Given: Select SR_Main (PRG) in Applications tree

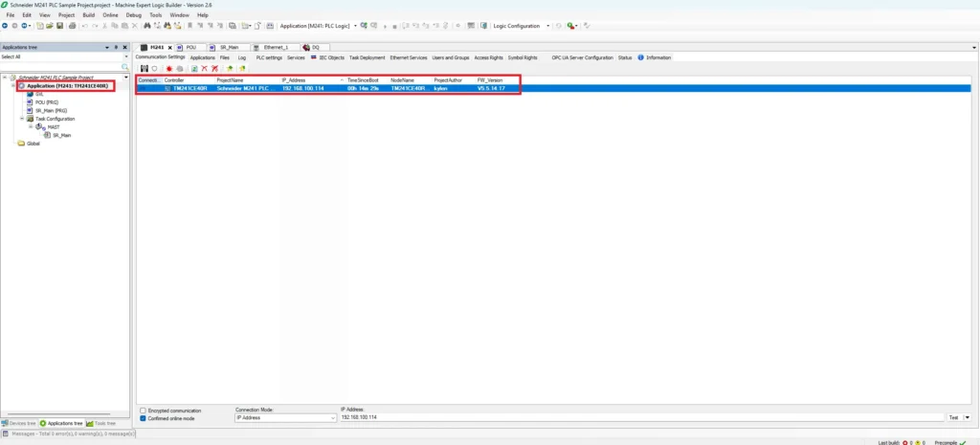Looking at the screenshot, I should pos(51,110).
